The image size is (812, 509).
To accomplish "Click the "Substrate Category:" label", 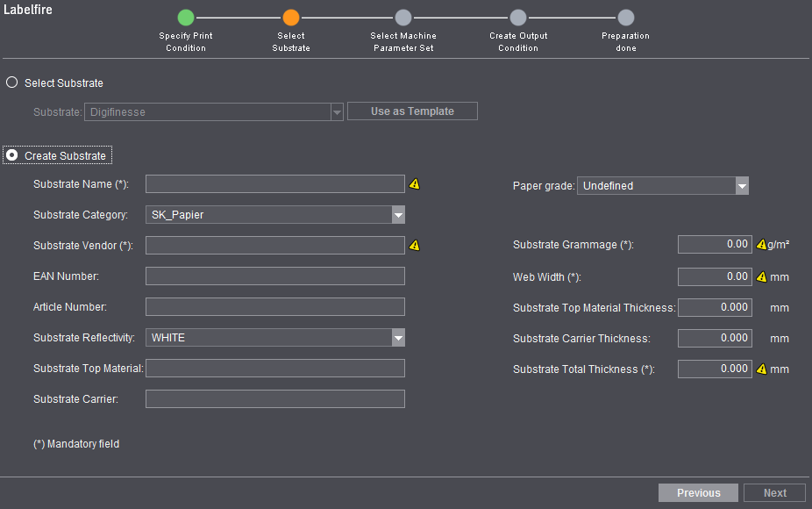I will coord(81,215).
